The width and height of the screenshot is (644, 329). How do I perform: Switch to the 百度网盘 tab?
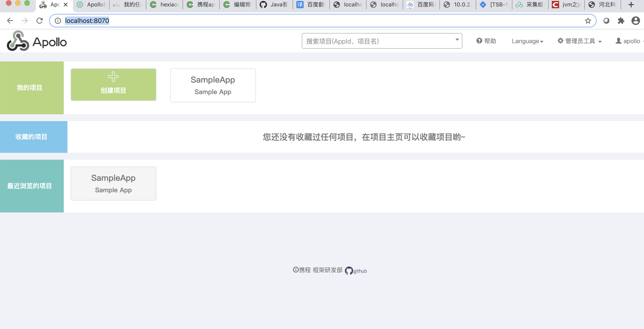coord(422,5)
